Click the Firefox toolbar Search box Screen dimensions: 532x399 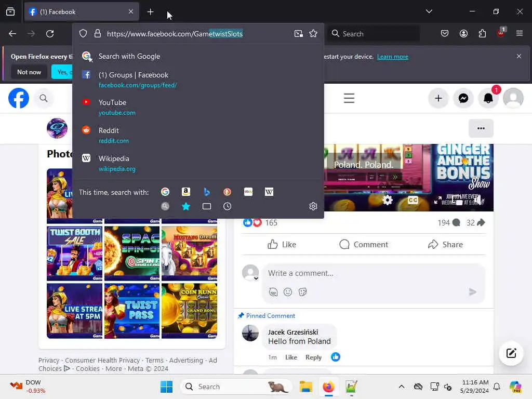coord(373,34)
